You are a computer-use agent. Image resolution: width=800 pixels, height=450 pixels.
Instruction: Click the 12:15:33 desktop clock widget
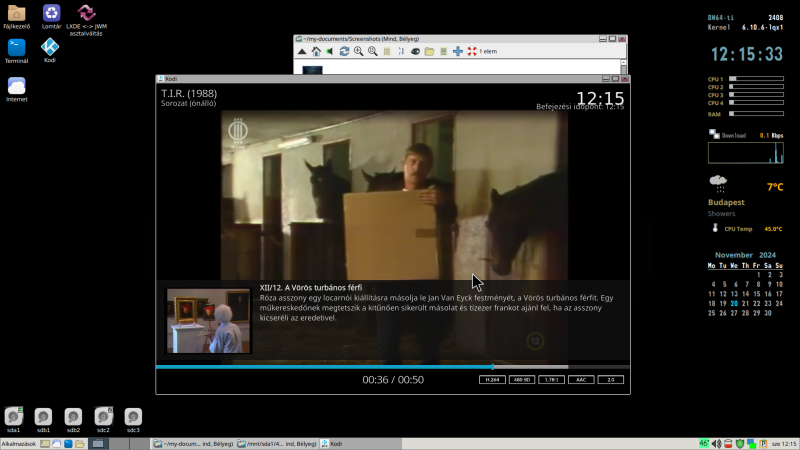746,54
